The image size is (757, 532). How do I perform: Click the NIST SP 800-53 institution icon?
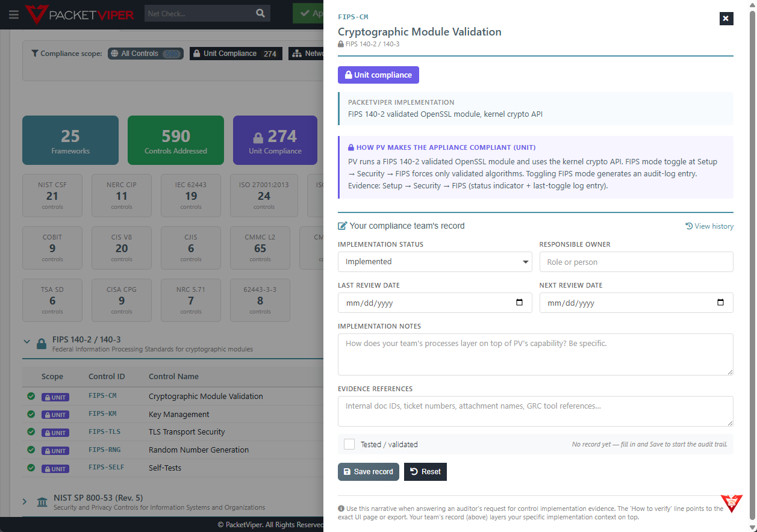42,502
